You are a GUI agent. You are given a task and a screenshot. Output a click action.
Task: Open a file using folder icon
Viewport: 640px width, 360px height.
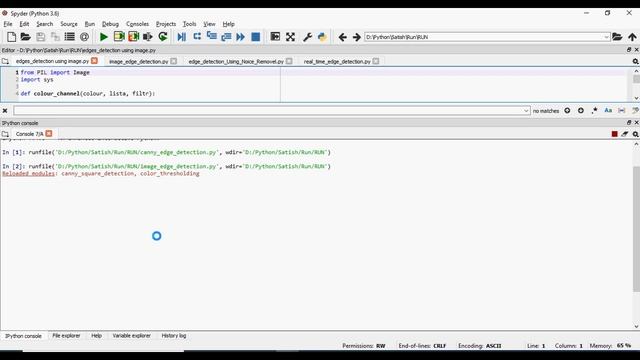pos(26,37)
